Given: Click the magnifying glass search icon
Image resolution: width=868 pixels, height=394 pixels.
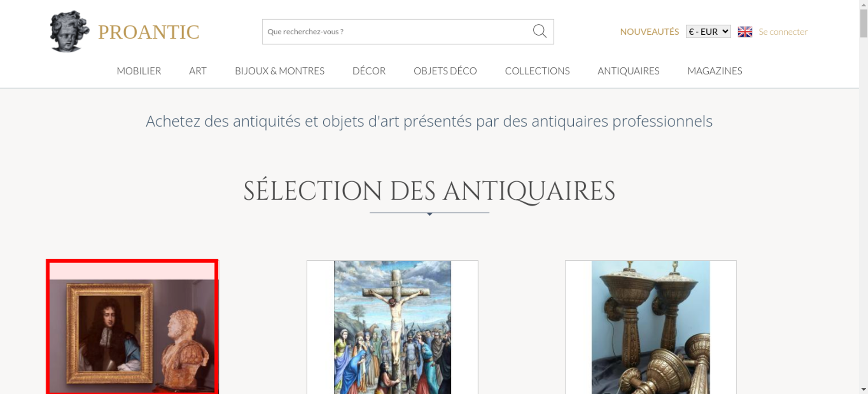Looking at the screenshot, I should click(539, 31).
